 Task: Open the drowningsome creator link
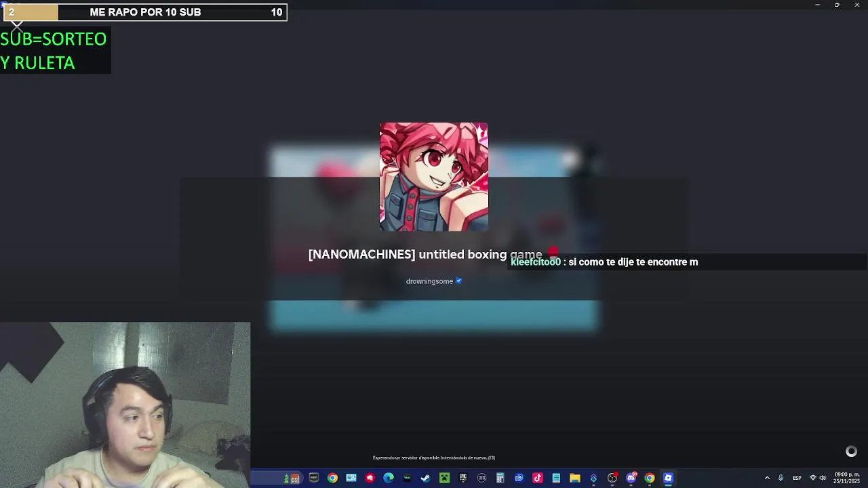(x=429, y=281)
